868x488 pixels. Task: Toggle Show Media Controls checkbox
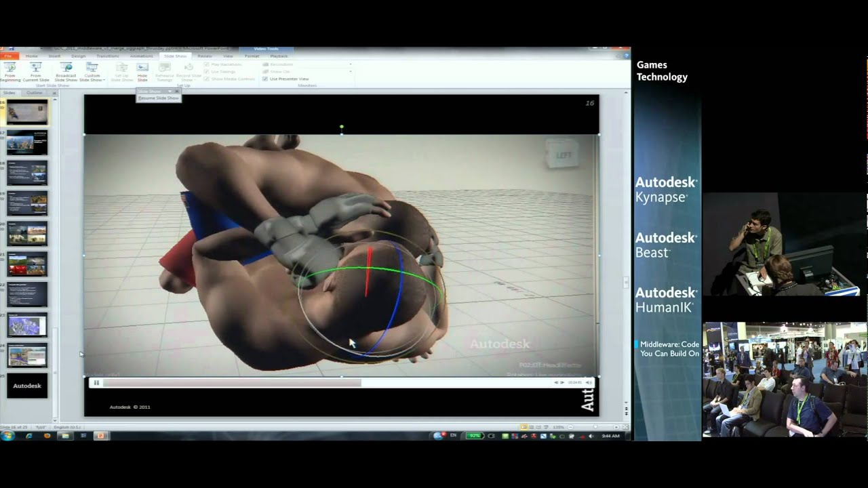click(x=206, y=79)
